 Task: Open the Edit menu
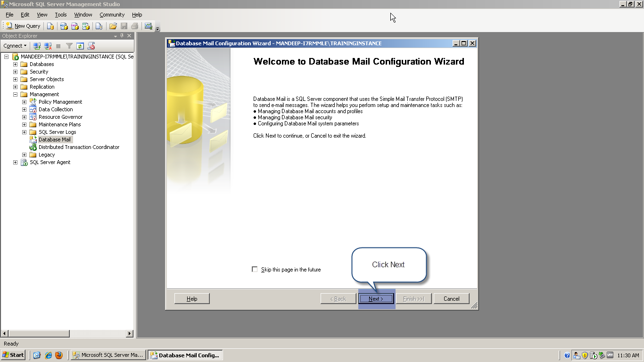25,15
